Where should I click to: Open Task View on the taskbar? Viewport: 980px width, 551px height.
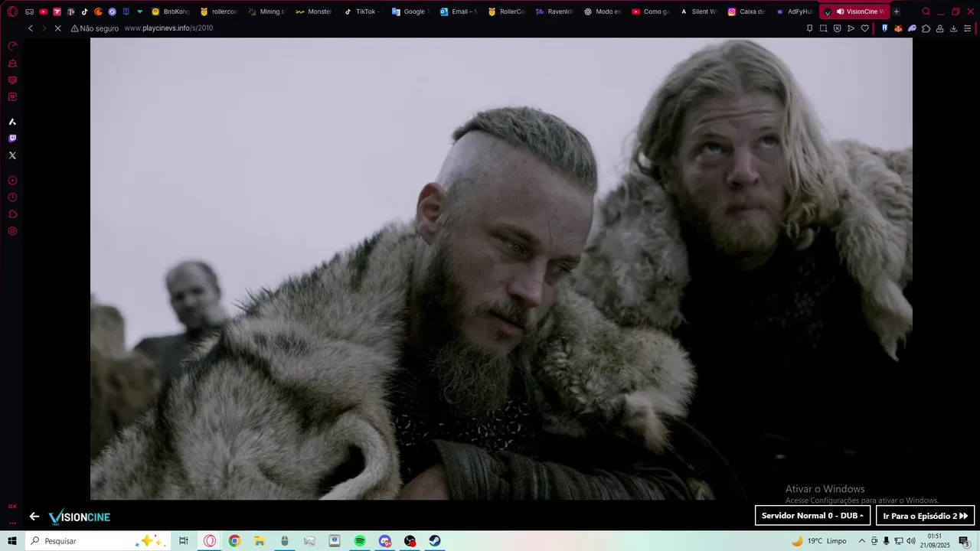click(x=184, y=541)
